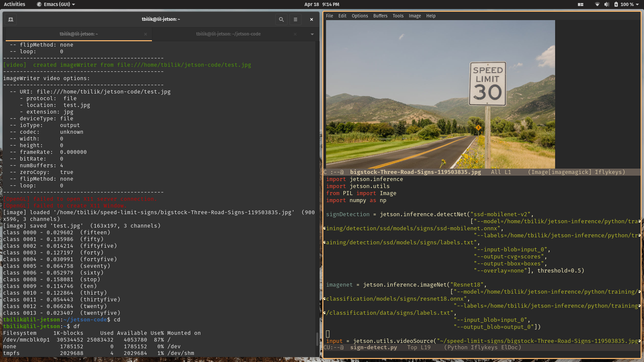Click the speed limit sign image
The image size is (644, 362).
487,84
